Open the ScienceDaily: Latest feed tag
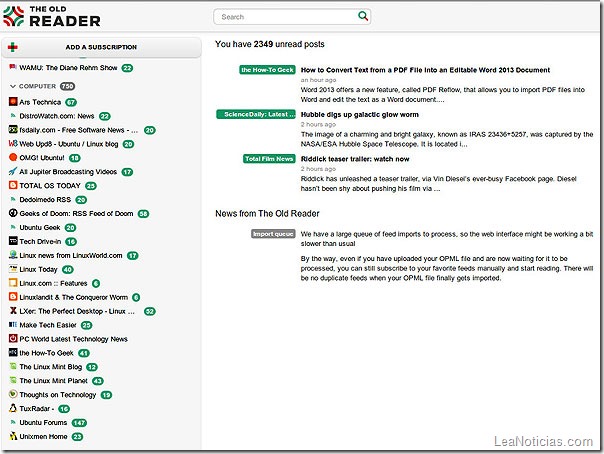Screen dimensions: 604x454 point(256,114)
